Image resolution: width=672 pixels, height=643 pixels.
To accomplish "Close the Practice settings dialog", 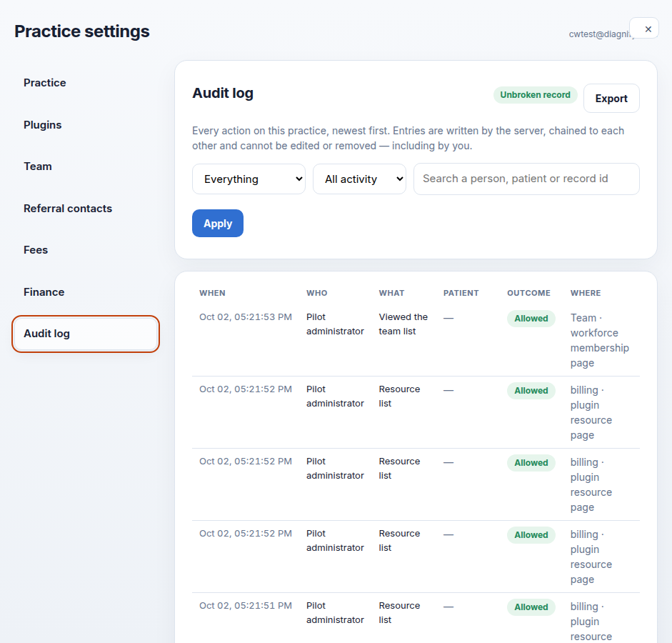I will [643, 29].
